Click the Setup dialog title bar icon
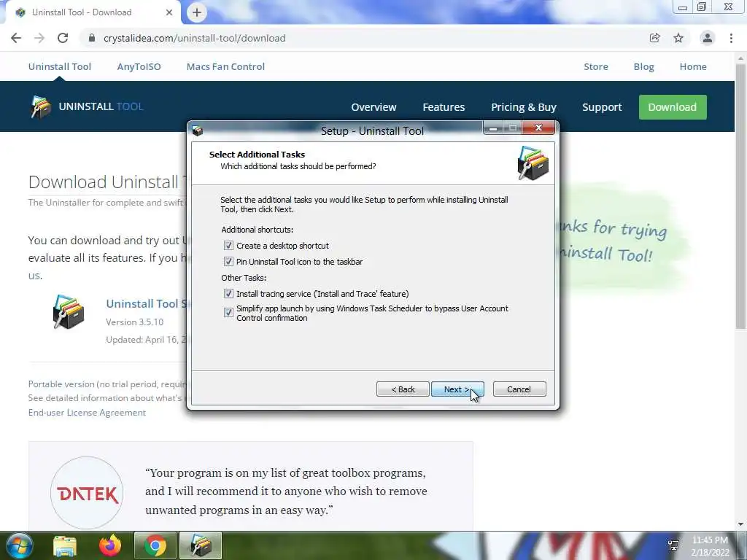This screenshot has width=747, height=560. [197, 131]
